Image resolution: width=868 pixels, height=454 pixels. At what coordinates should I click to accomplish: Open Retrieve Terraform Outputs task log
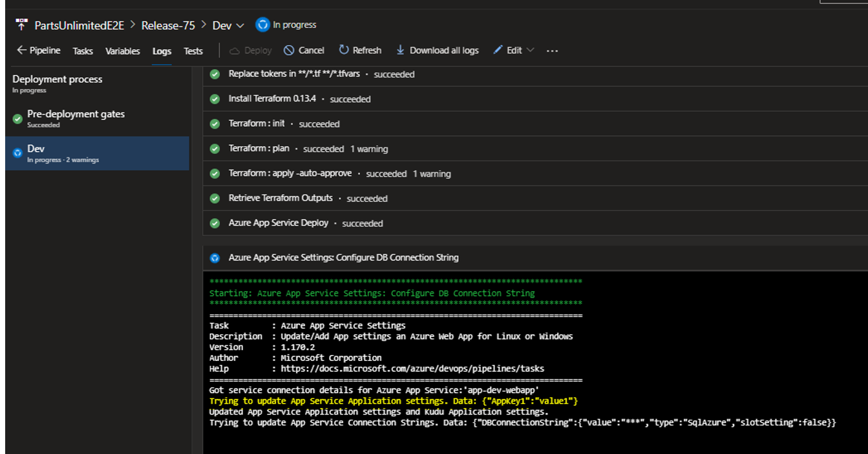[535, 199]
